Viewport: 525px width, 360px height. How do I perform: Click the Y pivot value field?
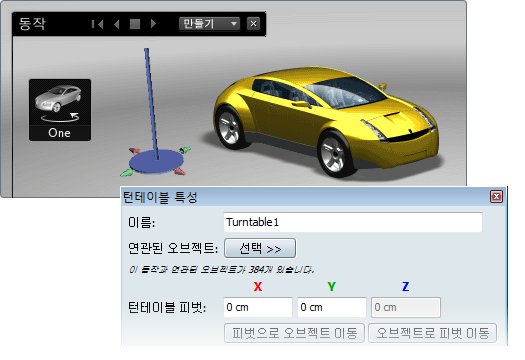[x=332, y=307]
